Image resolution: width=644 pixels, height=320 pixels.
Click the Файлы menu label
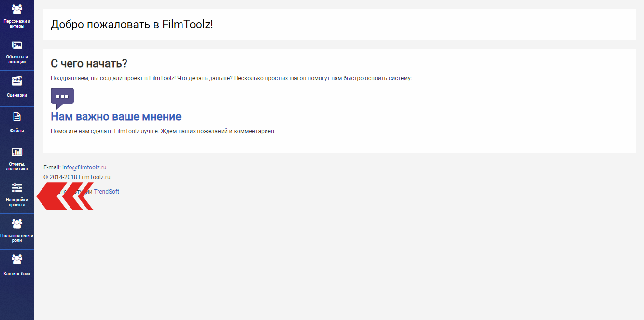pyautogui.click(x=17, y=131)
